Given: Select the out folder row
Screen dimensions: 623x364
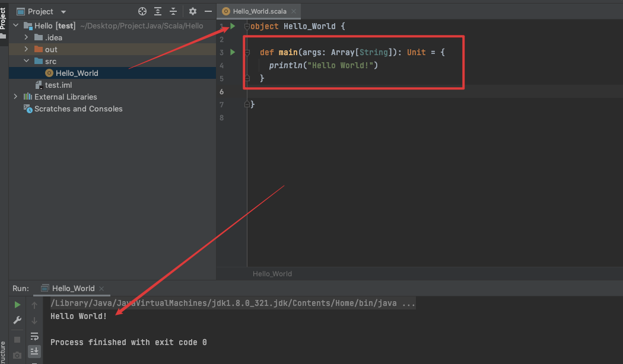Looking at the screenshot, I should tap(113, 49).
